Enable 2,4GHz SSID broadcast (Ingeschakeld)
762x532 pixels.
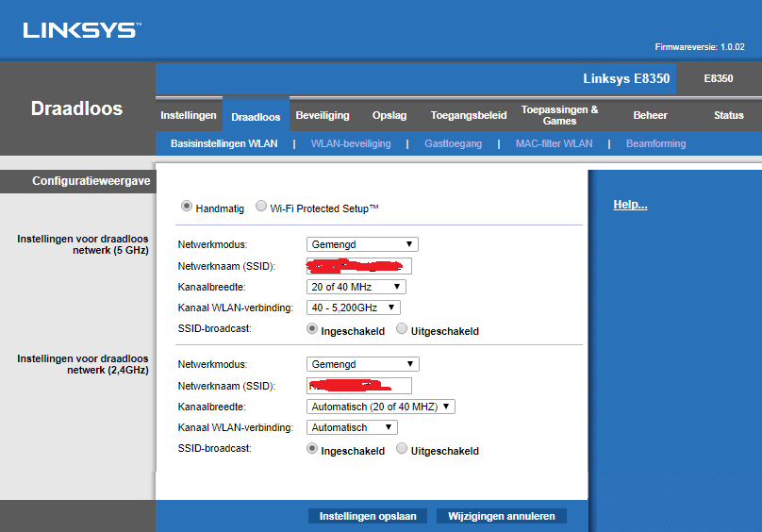click(x=312, y=449)
